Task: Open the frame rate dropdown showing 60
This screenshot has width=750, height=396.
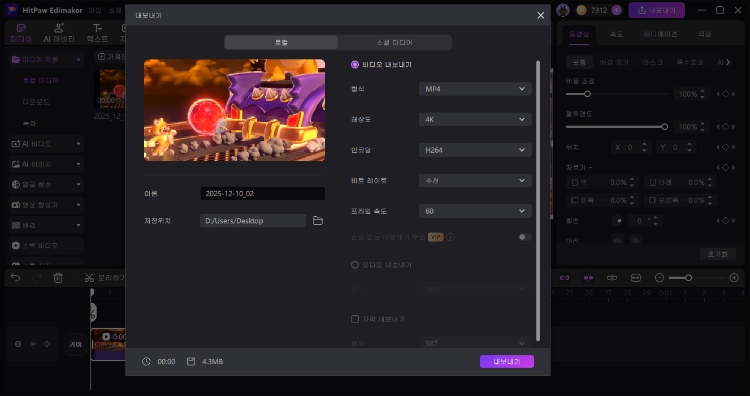Action: [475, 211]
